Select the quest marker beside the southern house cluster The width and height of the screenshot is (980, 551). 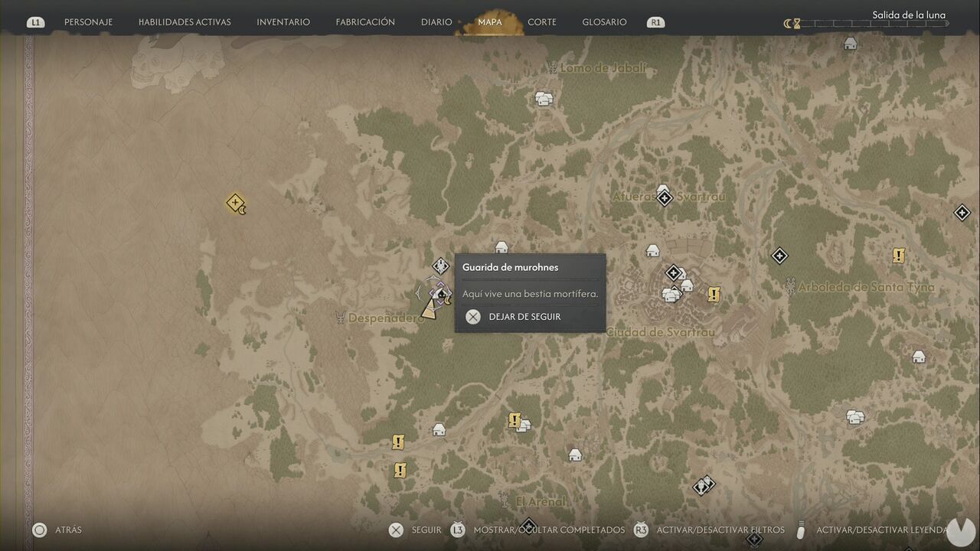click(514, 420)
